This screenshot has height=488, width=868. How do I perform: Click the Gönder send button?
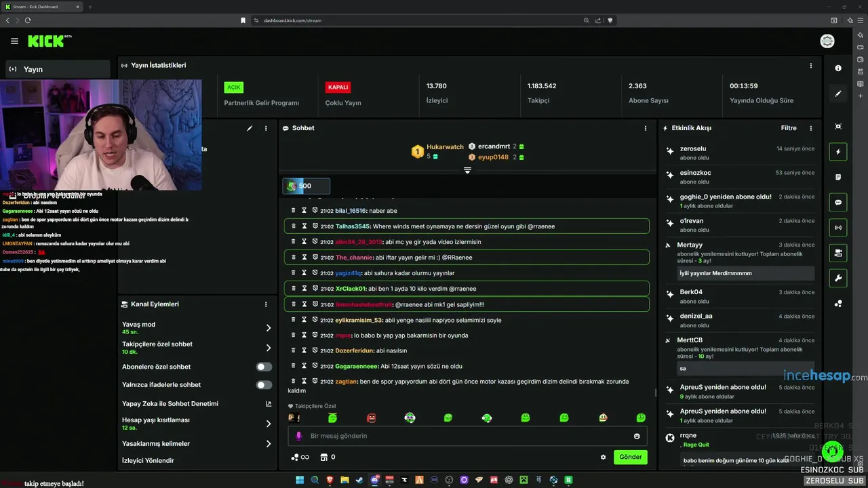pyautogui.click(x=631, y=457)
